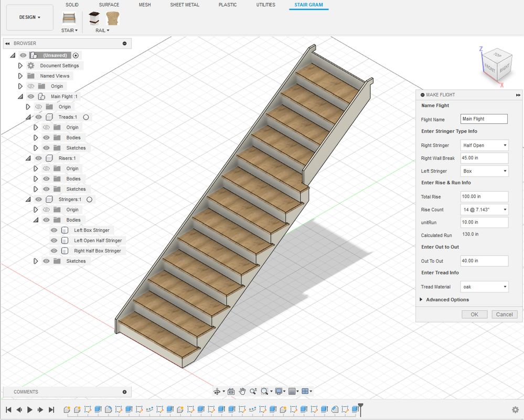Image resolution: width=524 pixels, height=420 pixels.
Task: Click the Grid and Snaps icon
Action: pyautogui.click(x=292, y=391)
